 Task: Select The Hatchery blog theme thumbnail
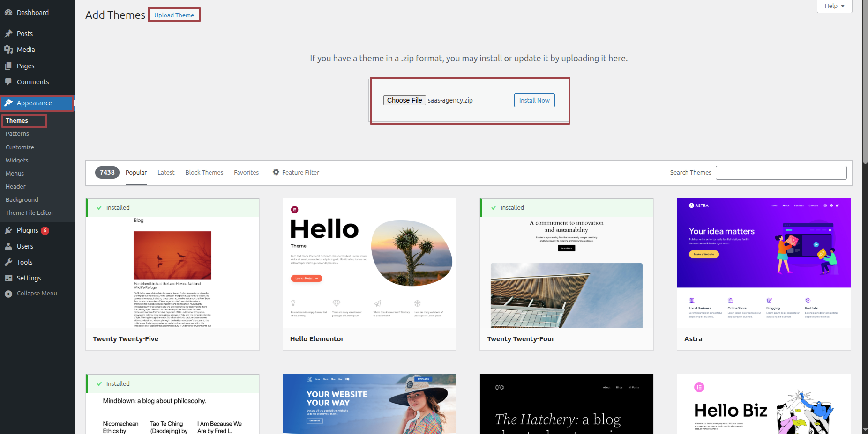pos(567,404)
